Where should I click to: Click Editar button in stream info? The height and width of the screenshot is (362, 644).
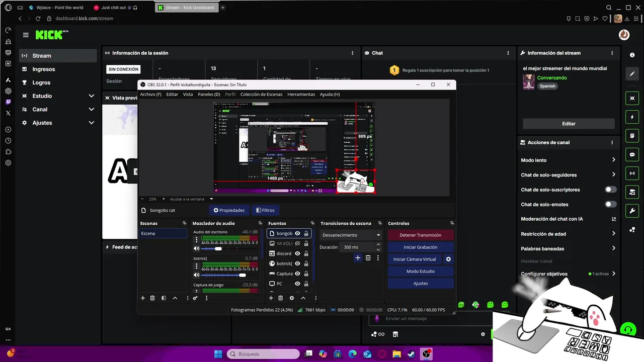(569, 124)
